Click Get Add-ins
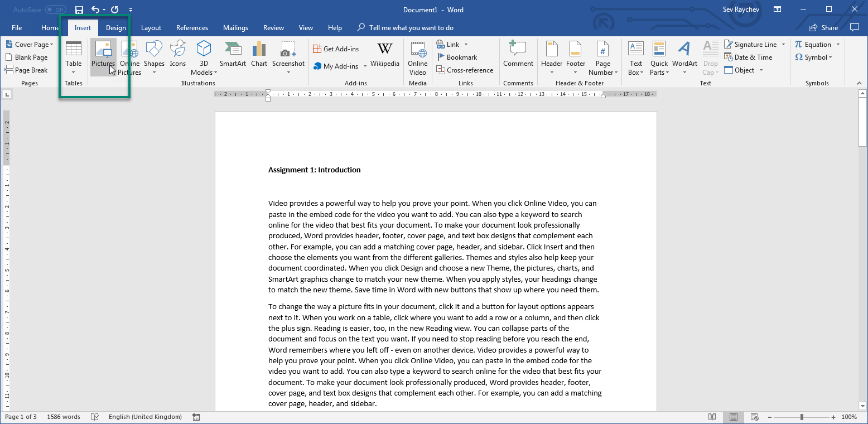868x424 pixels. pos(336,49)
